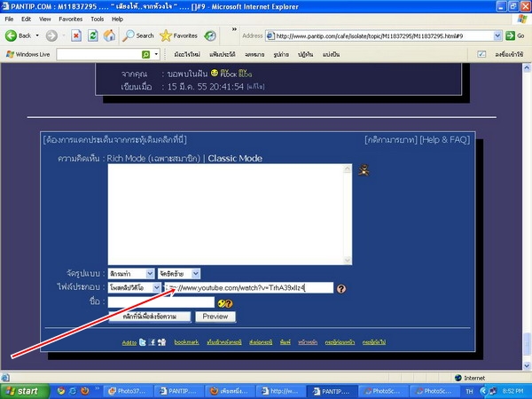Click the Windows Live search box
The image size is (532, 399).
coord(99,54)
